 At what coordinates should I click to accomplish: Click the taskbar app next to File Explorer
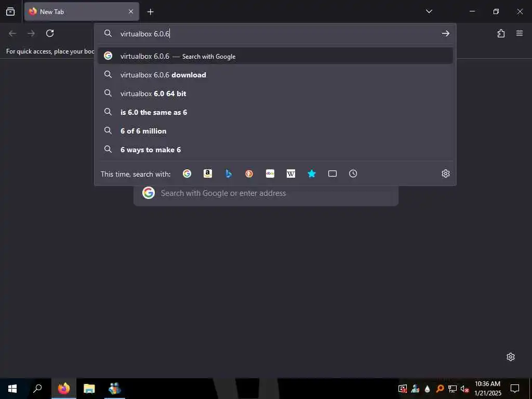pos(114,389)
